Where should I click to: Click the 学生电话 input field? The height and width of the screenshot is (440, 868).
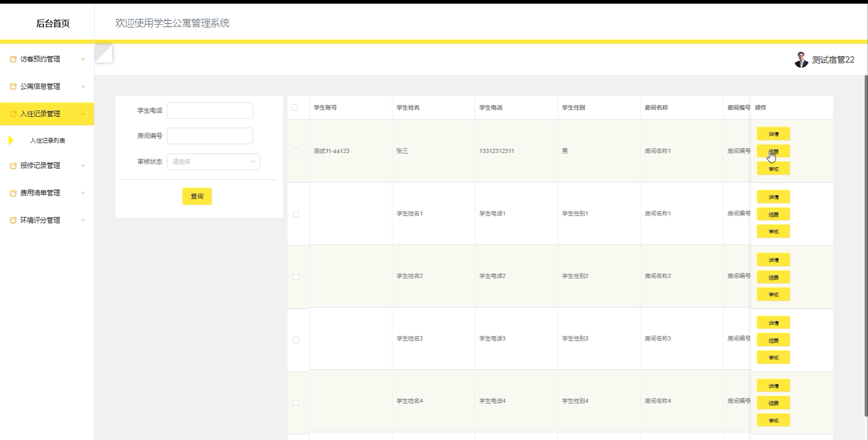(x=210, y=111)
